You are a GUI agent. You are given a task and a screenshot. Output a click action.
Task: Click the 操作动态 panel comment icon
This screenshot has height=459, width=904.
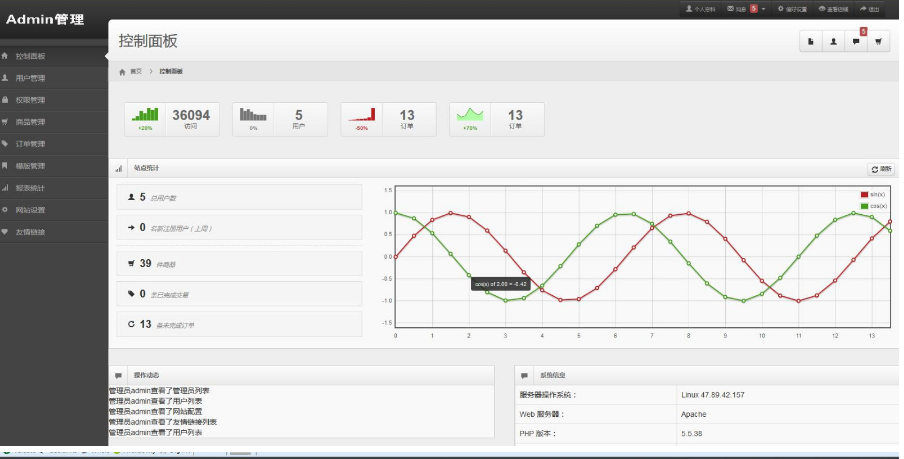(119, 375)
